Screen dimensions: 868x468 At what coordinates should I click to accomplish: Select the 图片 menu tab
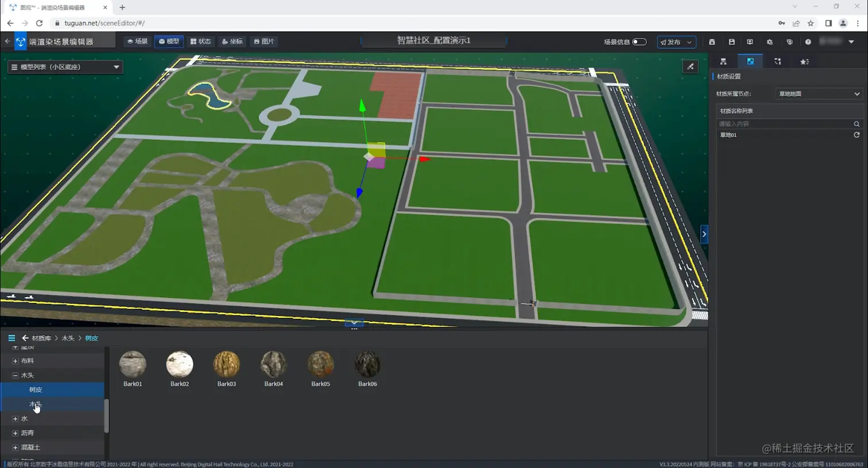click(264, 41)
